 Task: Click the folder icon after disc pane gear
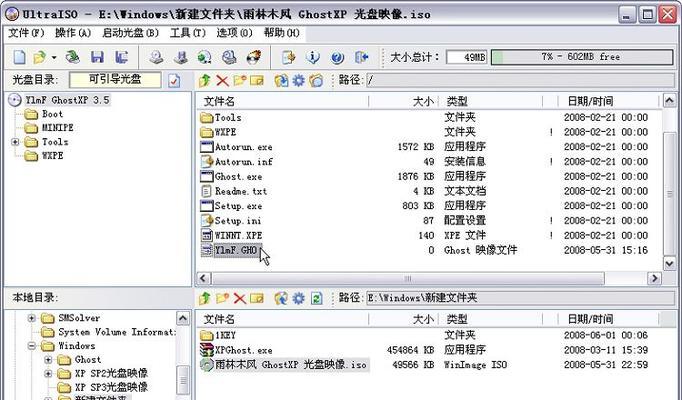[x=316, y=80]
